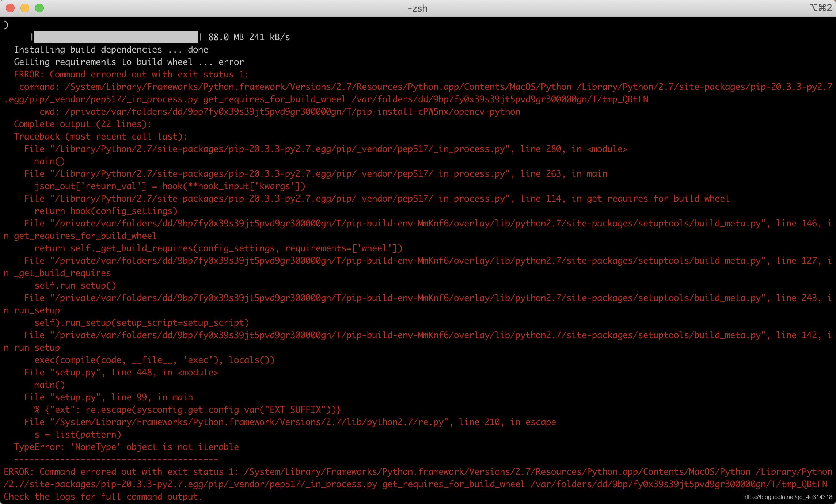This screenshot has width=836, height=504.
Task: Click the json_out['return_val'] code line
Action: click(x=170, y=186)
